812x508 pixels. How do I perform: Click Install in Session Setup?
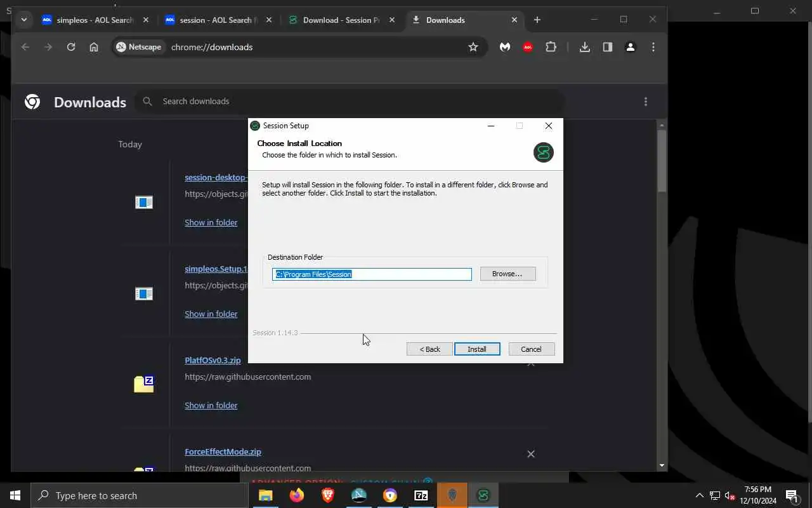477,349
